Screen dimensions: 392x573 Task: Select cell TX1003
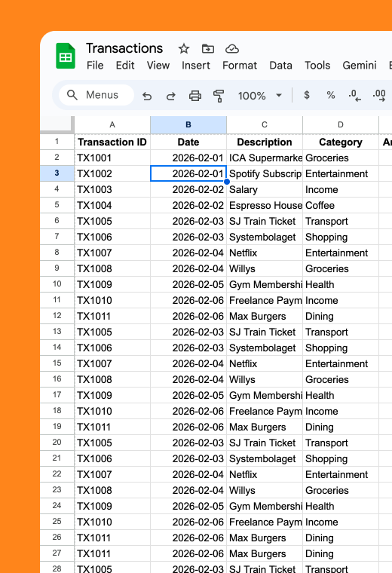point(112,189)
